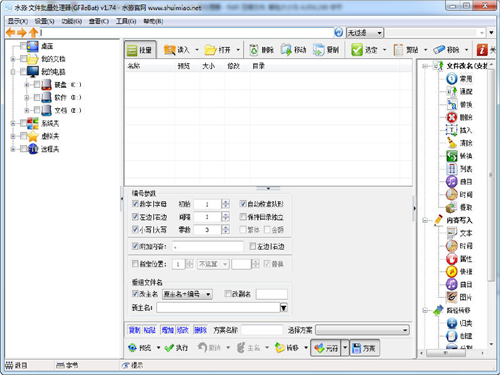
Task: Open the new main name black dropdown arrow
Action: point(284,307)
